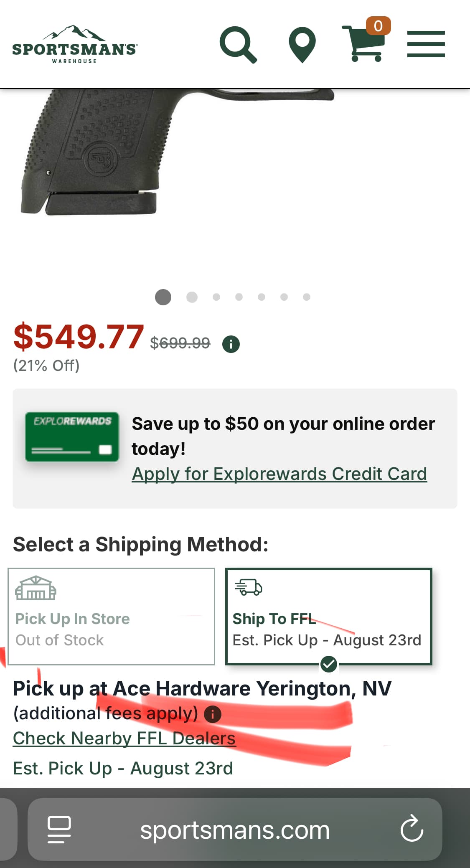Select the first carousel dot
The image size is (470, 868).
tap(163, 297)
